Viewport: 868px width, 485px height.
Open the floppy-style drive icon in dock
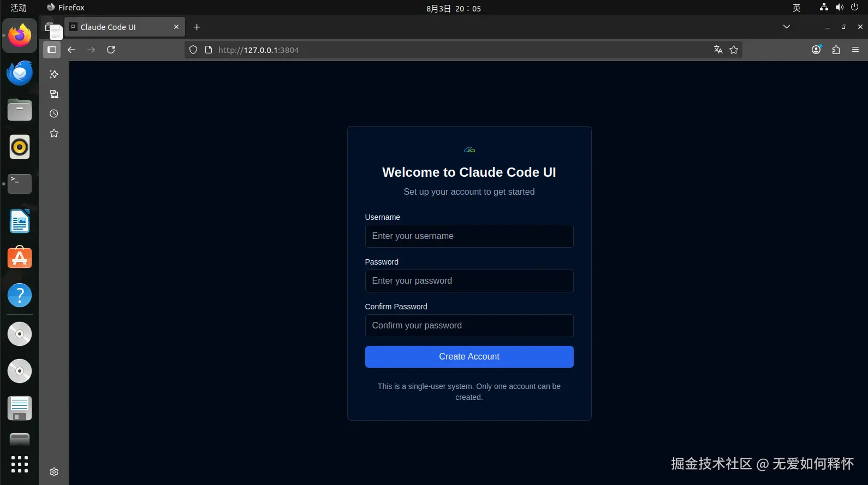click(x=20, y=408)
